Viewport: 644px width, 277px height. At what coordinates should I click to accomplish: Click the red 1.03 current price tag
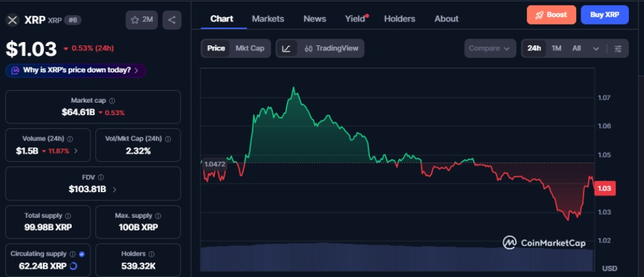(604, 189)
